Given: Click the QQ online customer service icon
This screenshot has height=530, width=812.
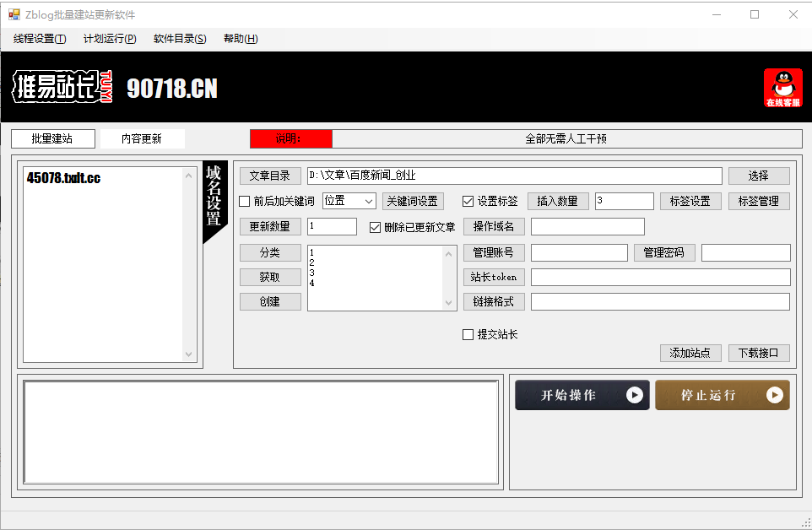Looking at the screenshot, I should 782,88.
